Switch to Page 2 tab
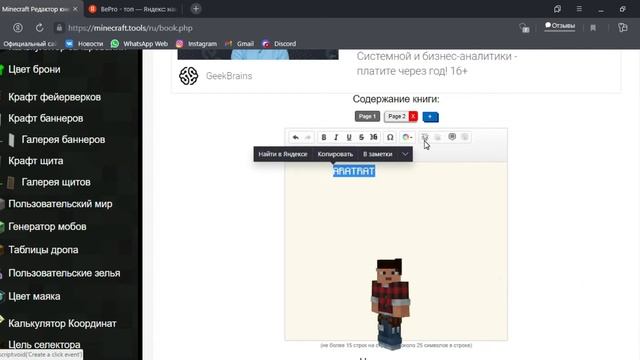The width and height of the screenshot is (640, 360). pyautogui.click(x=397, y=116)
